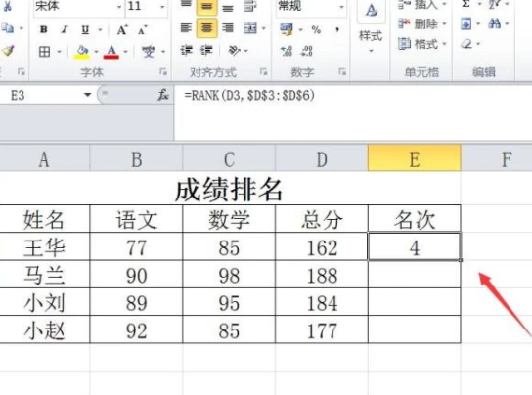
Task: Expand the fill color dropdown arrow
Action: (96, 52)
